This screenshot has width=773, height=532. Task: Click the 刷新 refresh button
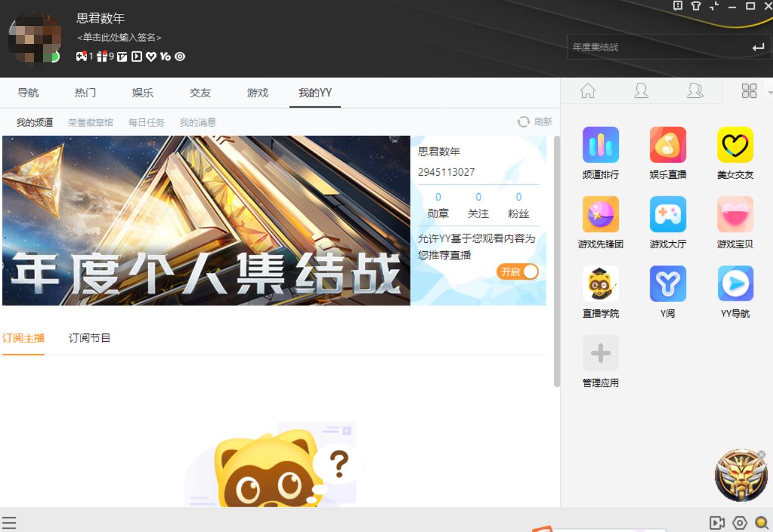click(534, 121)
